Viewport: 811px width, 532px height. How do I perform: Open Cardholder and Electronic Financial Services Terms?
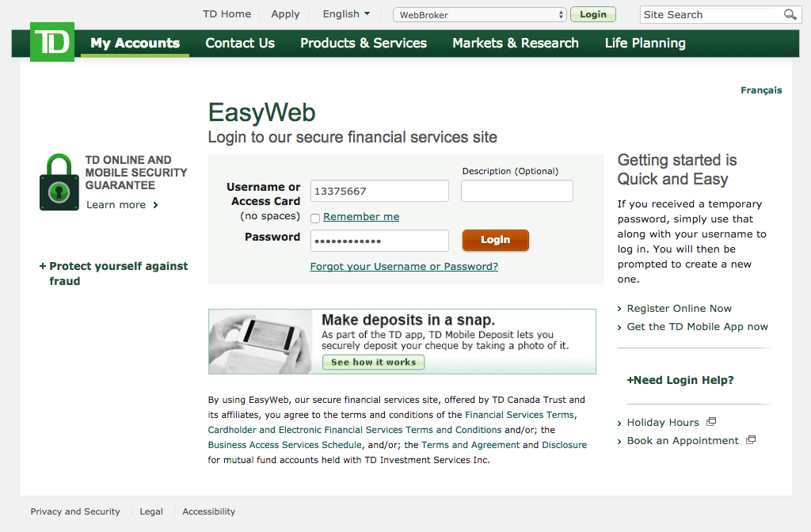pos(355,430)
